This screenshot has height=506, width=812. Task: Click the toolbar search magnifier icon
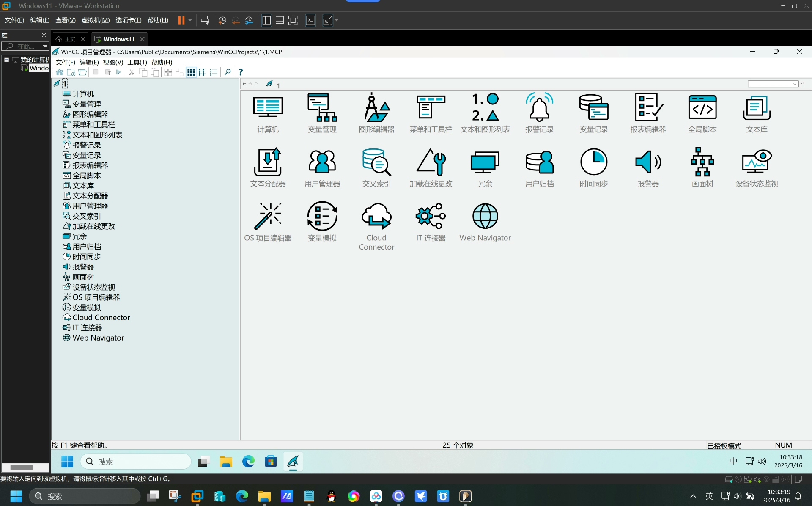pos(228,72)
